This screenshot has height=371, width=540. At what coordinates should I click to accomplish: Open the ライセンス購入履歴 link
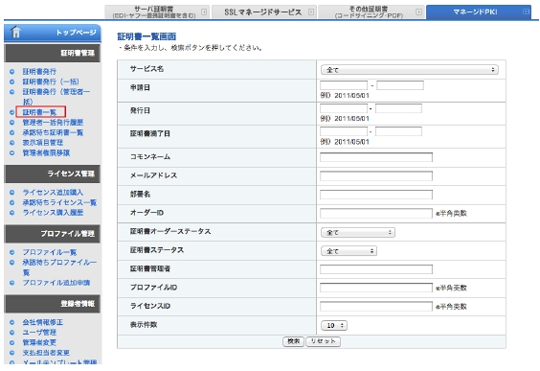(53, 213)
